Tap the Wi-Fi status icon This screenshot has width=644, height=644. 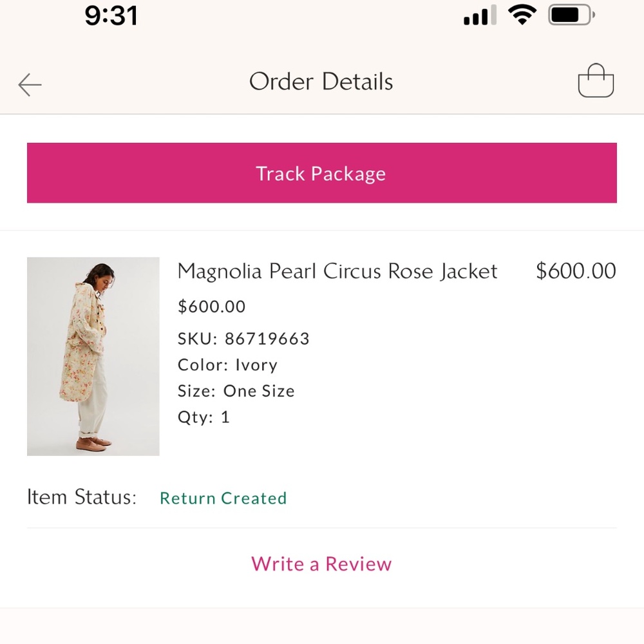(522, 15)
